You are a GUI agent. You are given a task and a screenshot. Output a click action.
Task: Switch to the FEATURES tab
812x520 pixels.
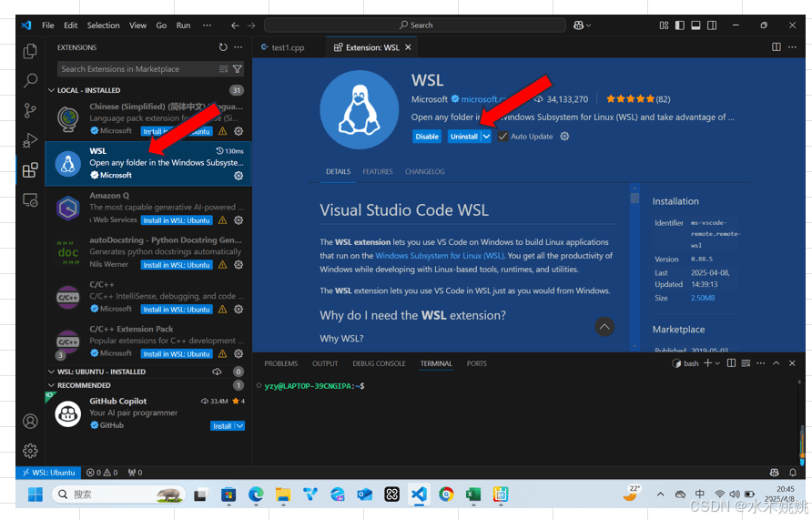pyautogui.click(x=378, y=171)
